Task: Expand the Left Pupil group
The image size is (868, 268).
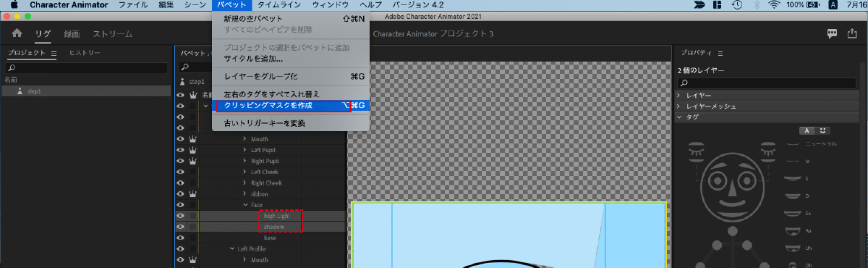Action: (245, 150)
